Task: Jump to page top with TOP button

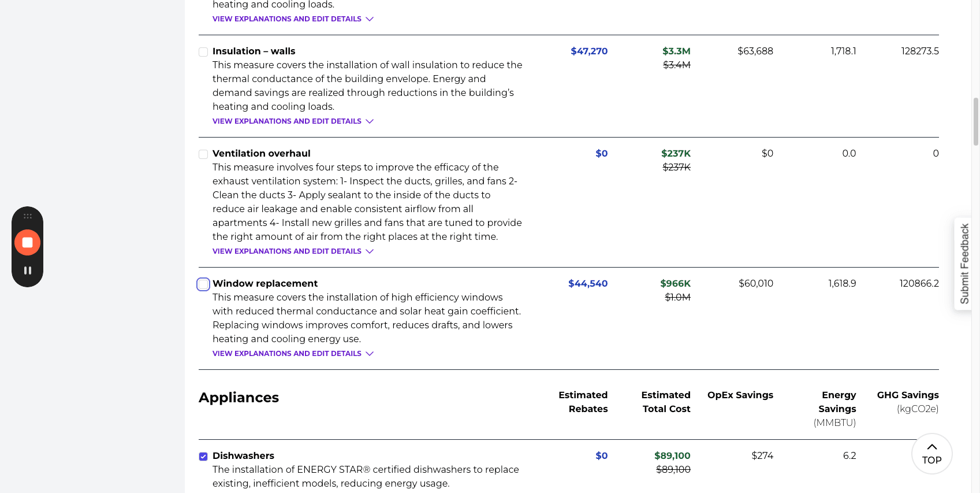Action: pyautogui.click(x=931, y=454)
